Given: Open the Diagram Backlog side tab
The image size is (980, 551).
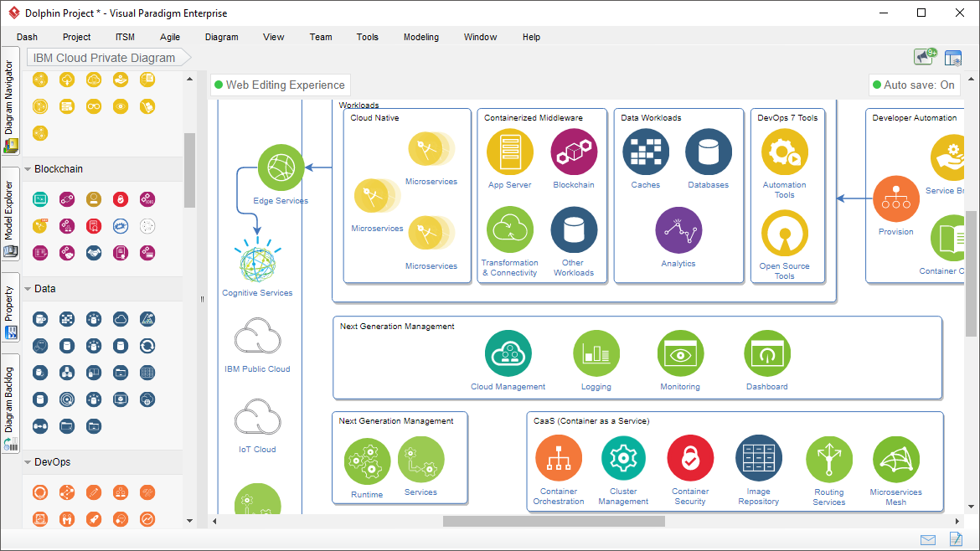Looking at the screenshot, I should pos(10,404).
